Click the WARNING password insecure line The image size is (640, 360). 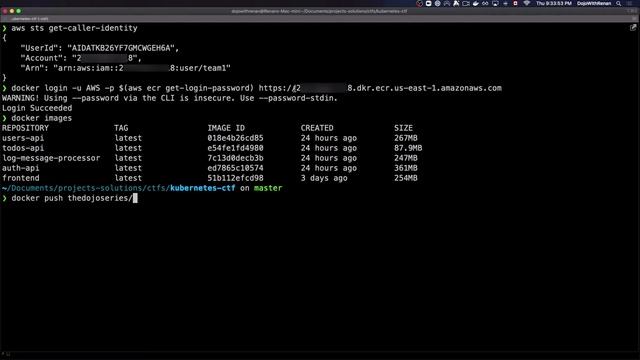[170, 98]
